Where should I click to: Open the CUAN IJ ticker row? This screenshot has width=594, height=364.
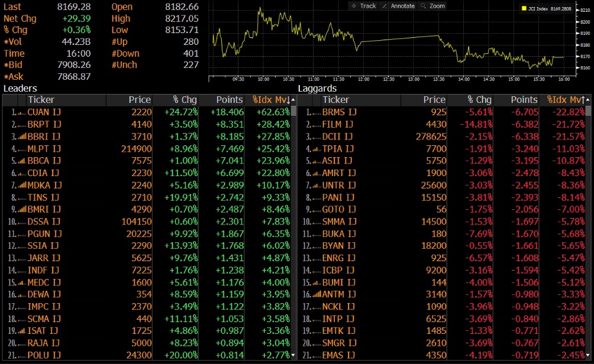(44, 112)
